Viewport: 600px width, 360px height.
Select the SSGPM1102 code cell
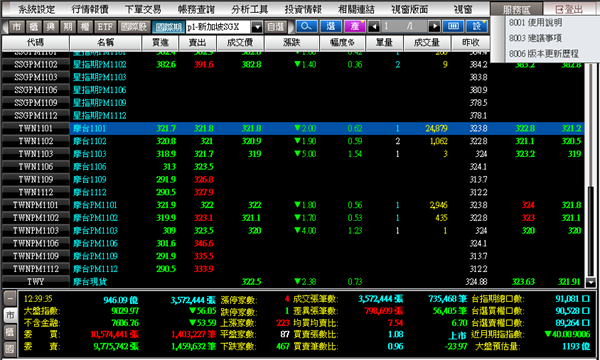pyautogui.click(x=36, y=65)
